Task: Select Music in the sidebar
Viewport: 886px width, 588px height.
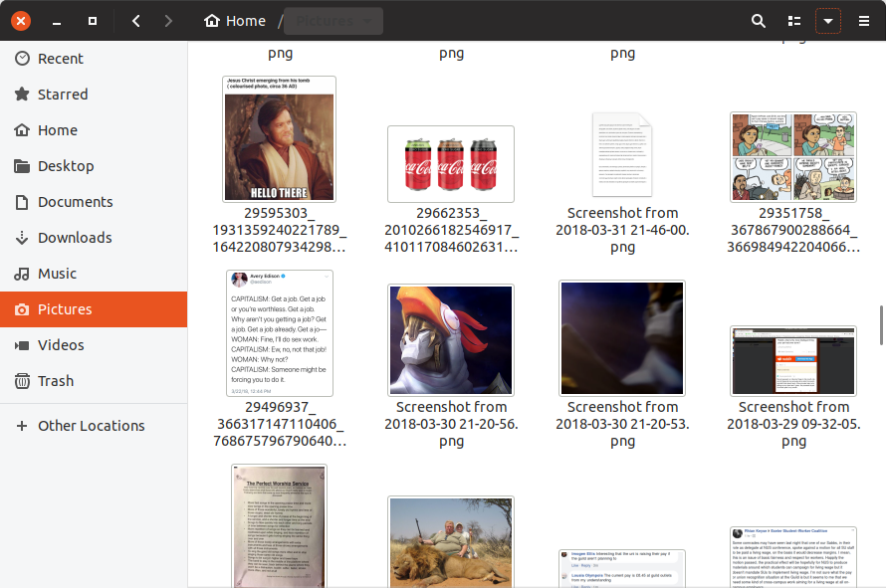Action: point(94,274)
